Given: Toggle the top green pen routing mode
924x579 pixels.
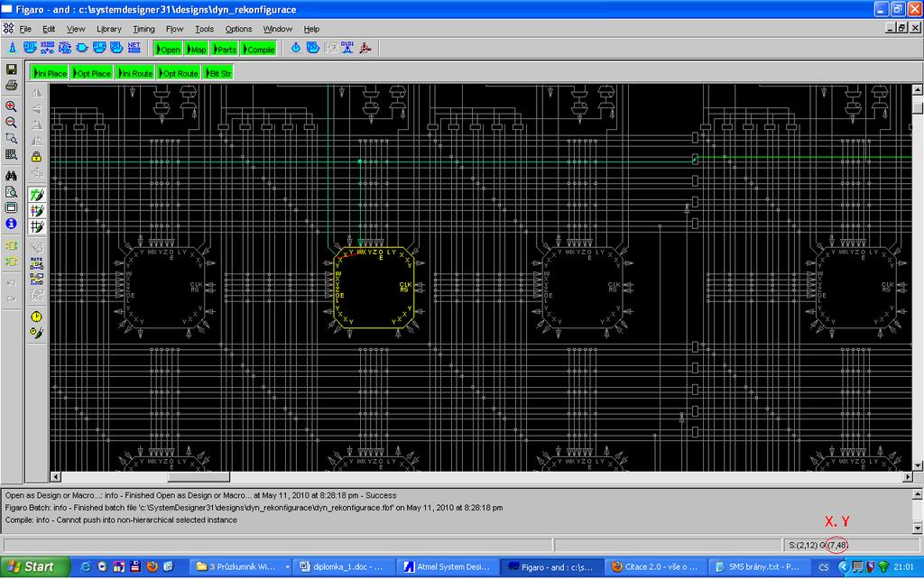Looking at the screenshot, I should [x=36, y=195].
